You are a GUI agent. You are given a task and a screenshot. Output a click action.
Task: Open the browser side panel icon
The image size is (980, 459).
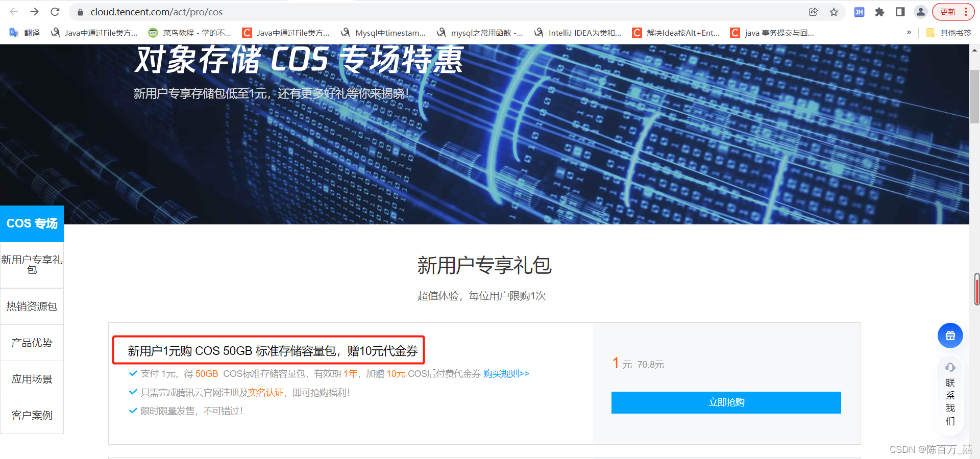[x=900, y=12]
